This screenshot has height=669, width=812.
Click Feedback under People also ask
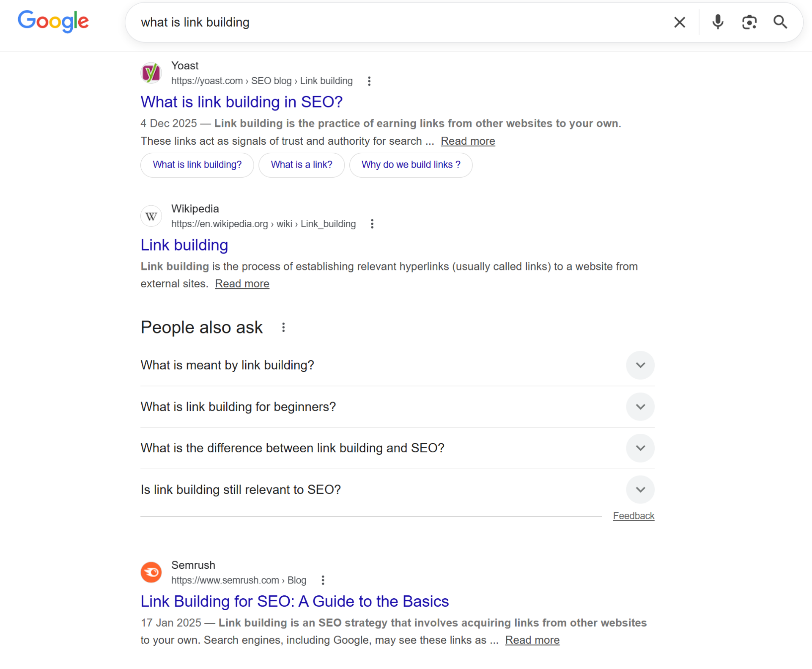[x=633, y=515]
